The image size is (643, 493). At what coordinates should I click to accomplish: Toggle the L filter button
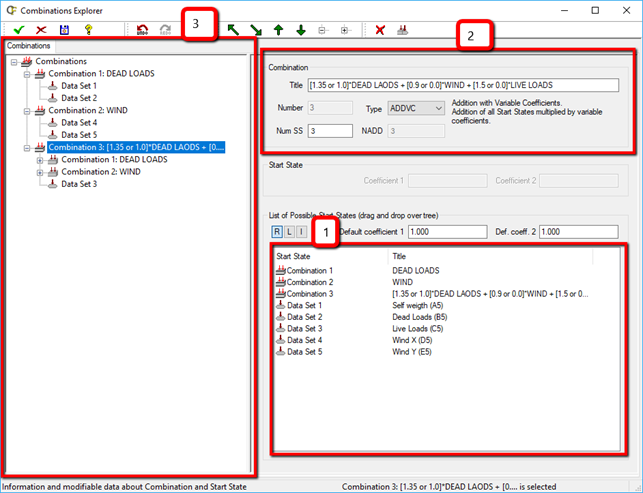click(x=290, y=232)
